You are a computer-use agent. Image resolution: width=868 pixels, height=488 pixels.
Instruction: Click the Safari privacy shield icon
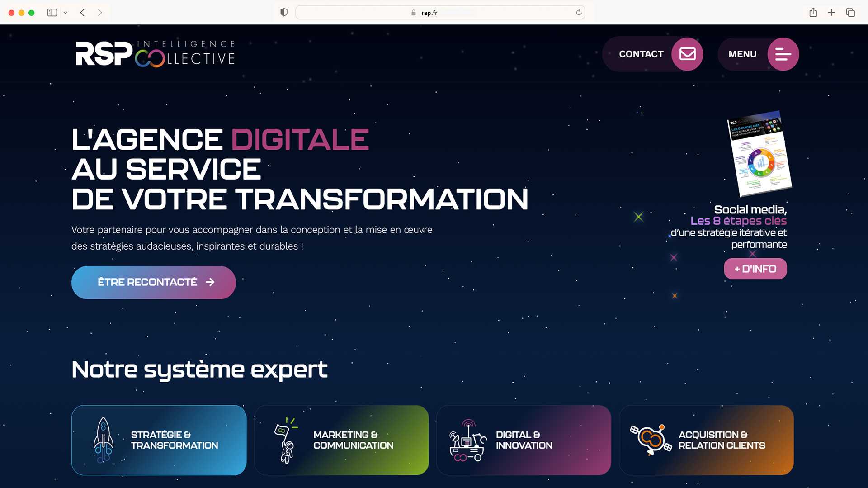[284, 13]
